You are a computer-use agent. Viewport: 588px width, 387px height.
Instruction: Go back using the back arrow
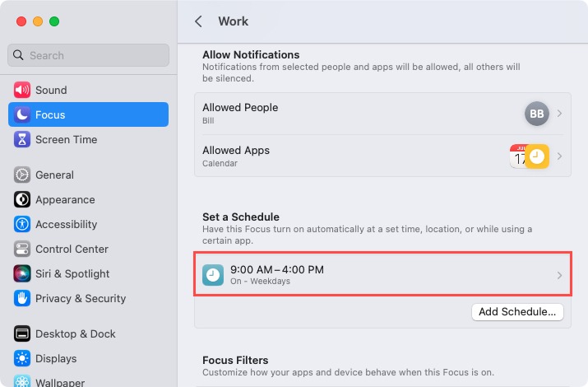(x=198, y=21)
